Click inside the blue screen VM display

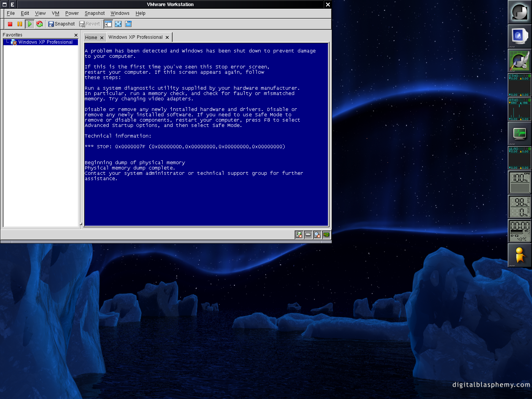pos(206,135)
